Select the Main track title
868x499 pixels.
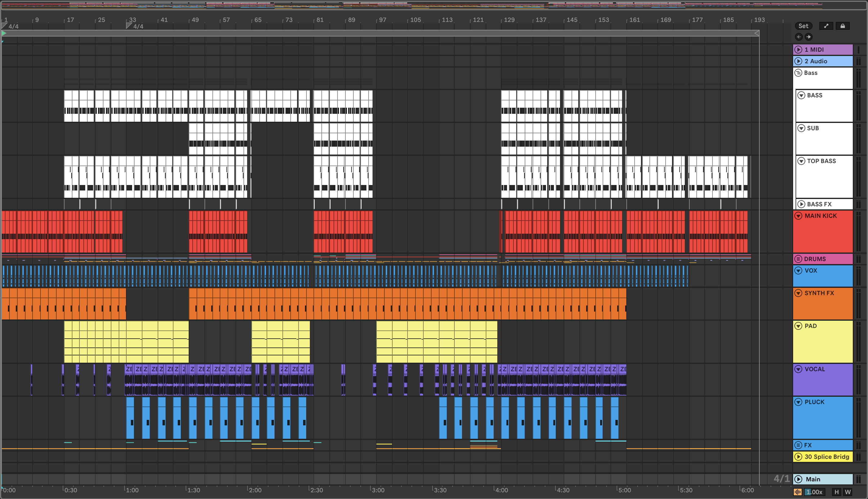[x=813, y=480]
